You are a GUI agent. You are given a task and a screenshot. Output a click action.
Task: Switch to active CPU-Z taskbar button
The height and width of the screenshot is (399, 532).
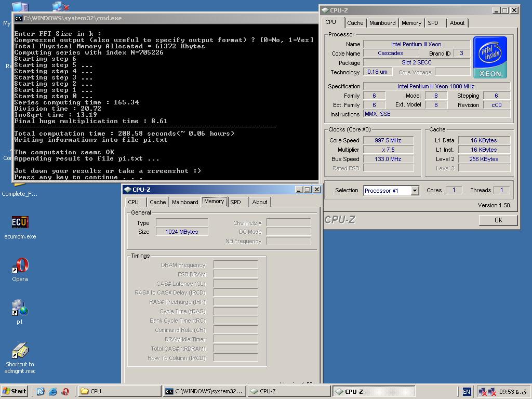(x=374, y=391)
